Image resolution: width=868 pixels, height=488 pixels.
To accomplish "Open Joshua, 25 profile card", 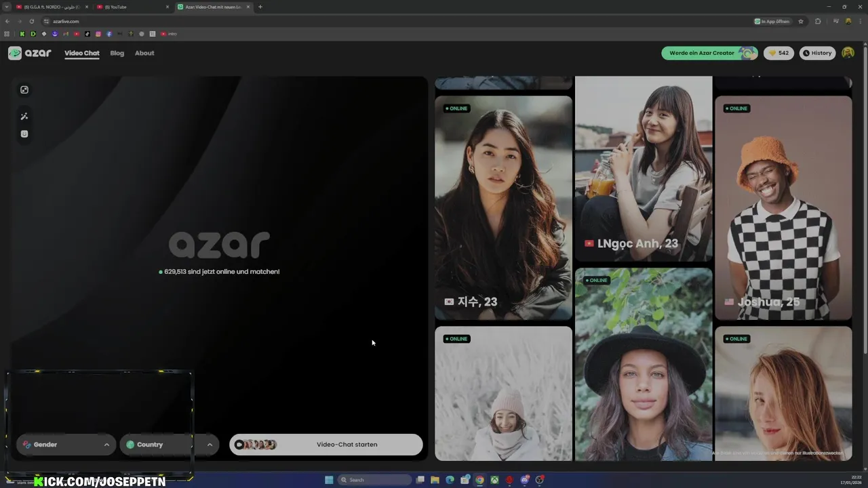I will (x=783, y=207).
